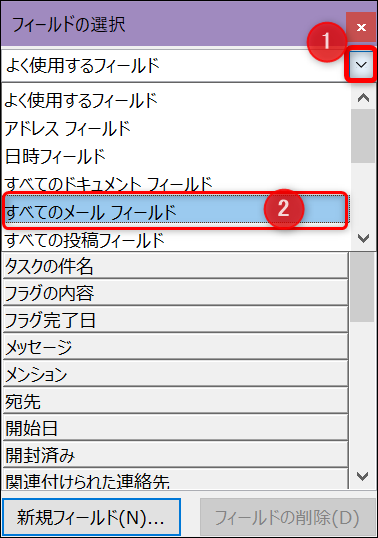The image size is (378, 538).
Task: Click dropdown list scroll down arrow
Action: point(363,238)
